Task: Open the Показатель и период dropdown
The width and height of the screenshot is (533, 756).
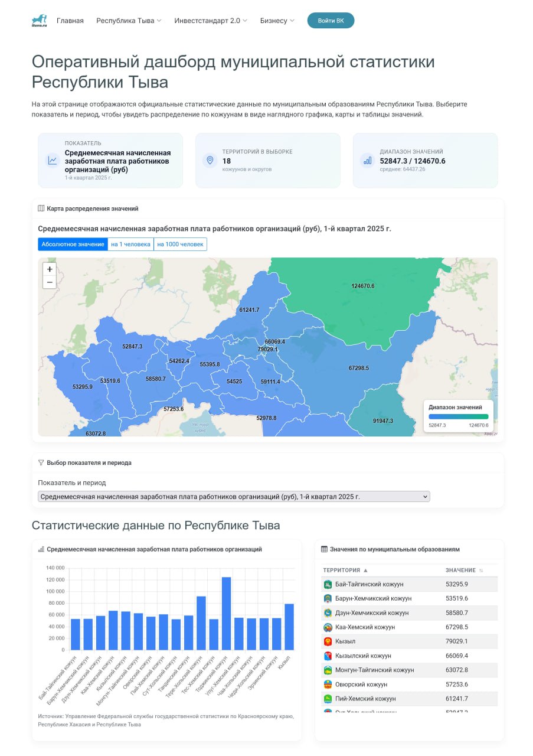Action: point(234,497)
